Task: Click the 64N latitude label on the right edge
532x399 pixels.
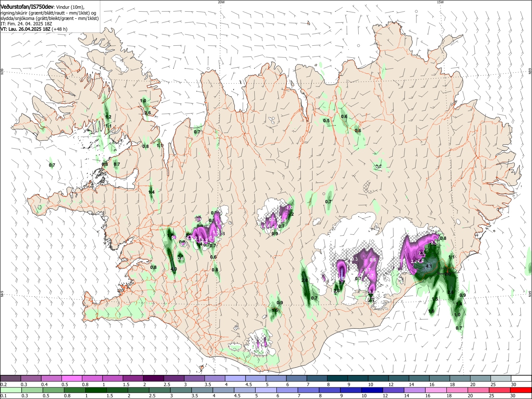Action: pyautogui.click(x=530, y=294)
